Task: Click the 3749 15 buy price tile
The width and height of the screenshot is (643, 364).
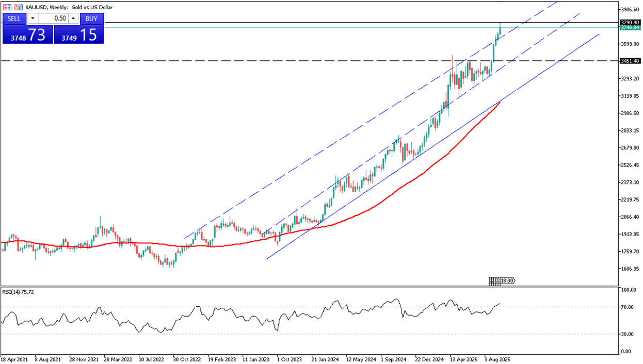Action: 79,35
